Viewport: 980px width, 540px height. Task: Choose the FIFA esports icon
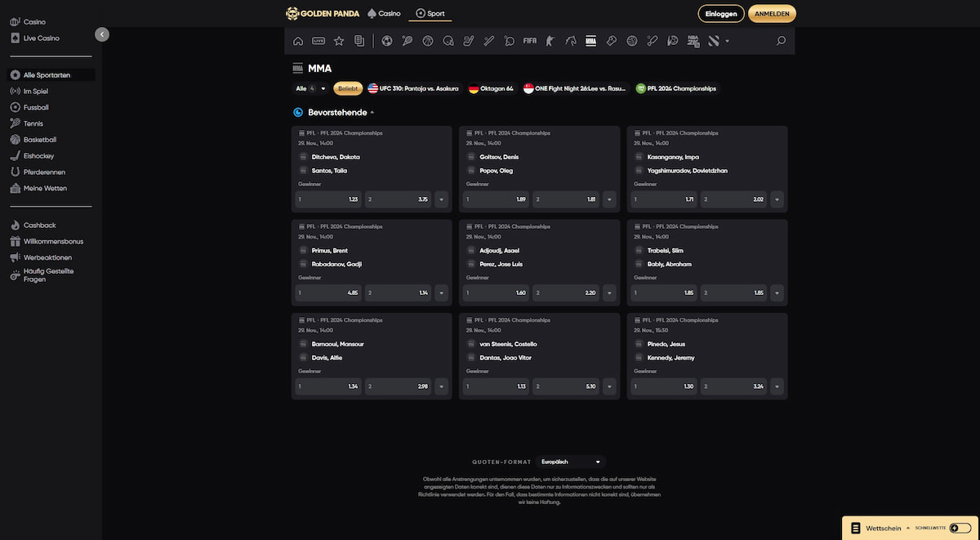(x=530, y=41)
